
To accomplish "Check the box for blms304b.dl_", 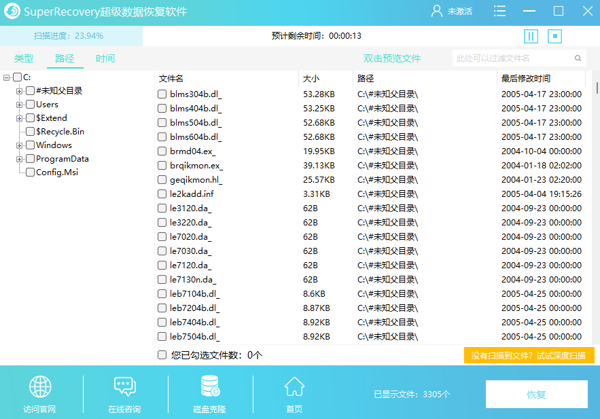I will coord(162,94).
